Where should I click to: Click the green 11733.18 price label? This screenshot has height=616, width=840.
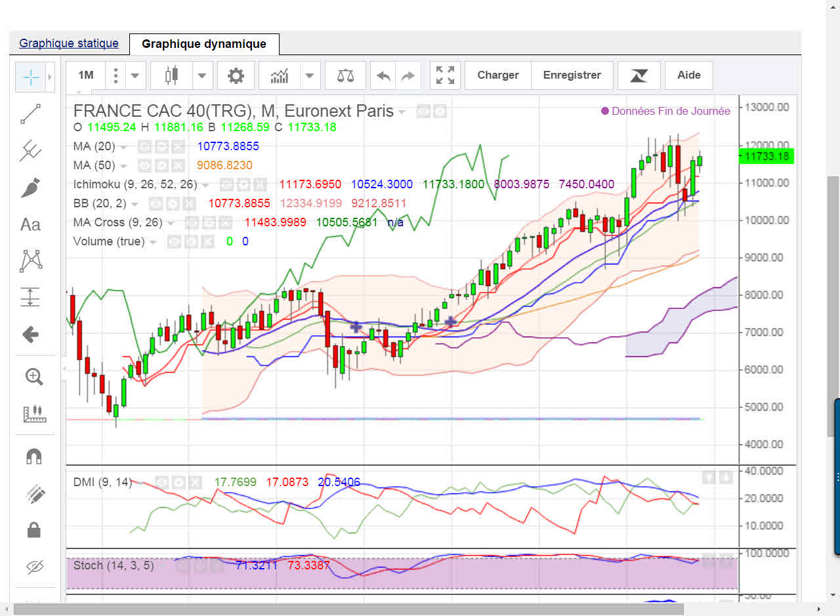click(x=766, y=156)
